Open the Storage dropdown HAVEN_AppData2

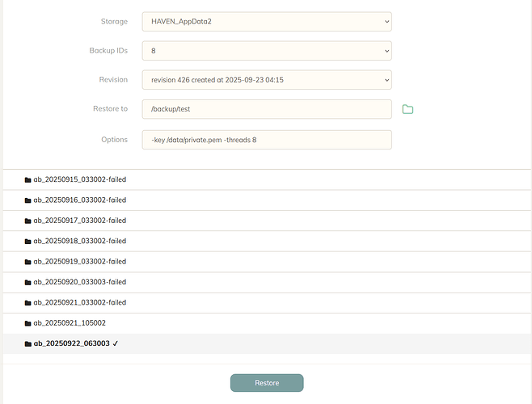coord(266,21)
